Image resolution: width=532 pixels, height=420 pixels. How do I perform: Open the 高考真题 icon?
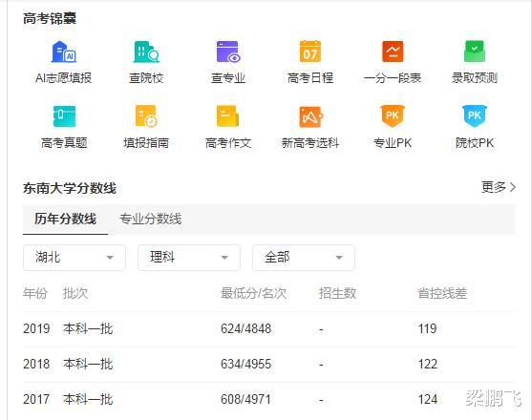pos(64,115)
